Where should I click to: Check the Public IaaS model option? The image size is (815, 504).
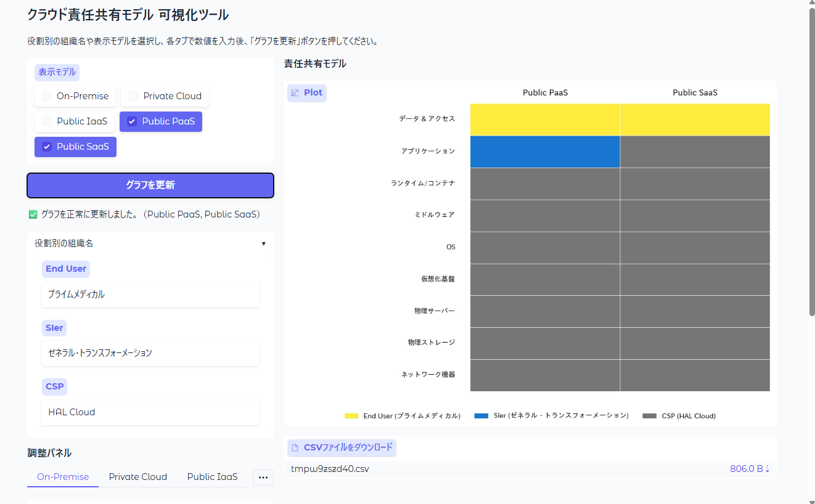pos(47,121)
